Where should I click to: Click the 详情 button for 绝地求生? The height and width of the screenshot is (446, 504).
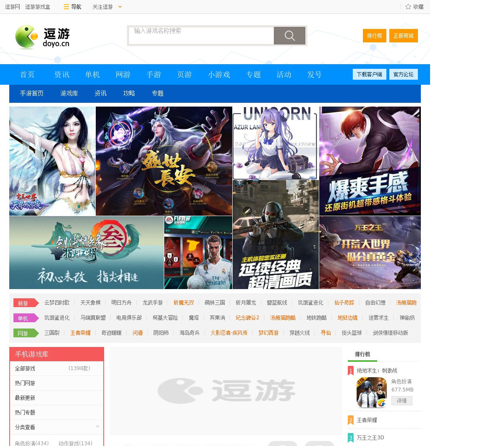(402, 401)
